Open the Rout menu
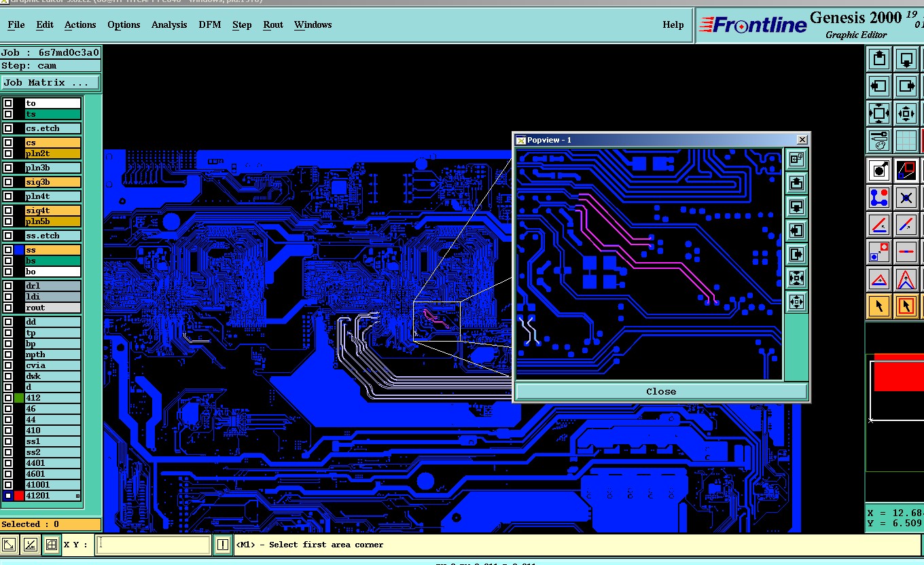Viewport: 924px width, 565px height. pos(273,24)
